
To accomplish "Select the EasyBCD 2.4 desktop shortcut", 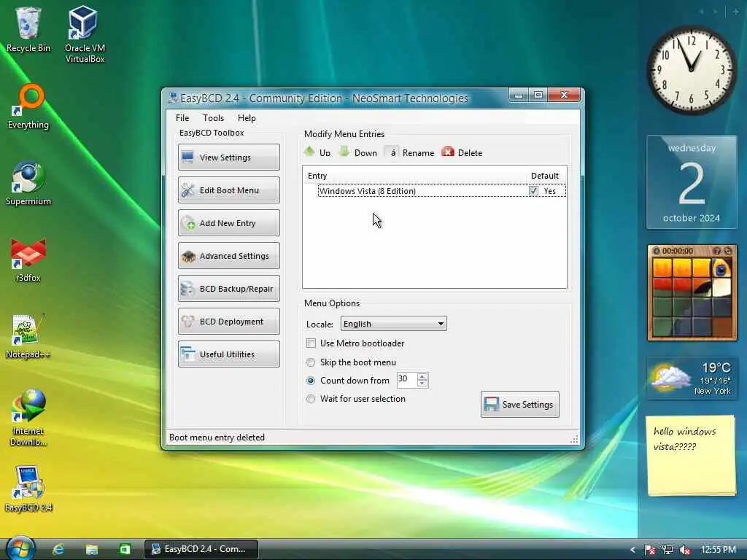I will [x=28, y=489].
